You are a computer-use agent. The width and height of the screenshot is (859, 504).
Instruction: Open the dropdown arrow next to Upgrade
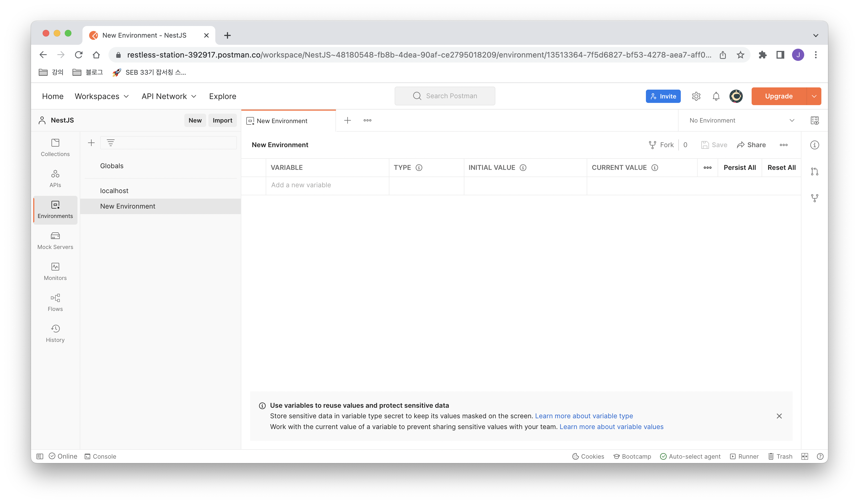pyautogui.click(x=814, y=96)
